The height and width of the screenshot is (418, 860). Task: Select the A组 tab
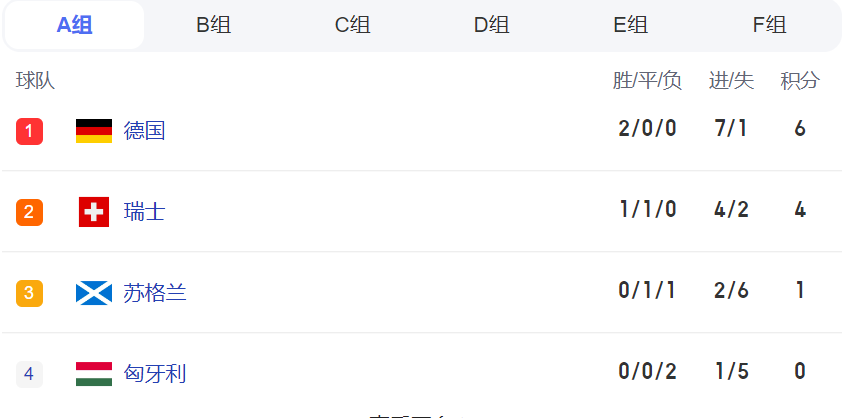pyautogui.click(x=74, y=25)
